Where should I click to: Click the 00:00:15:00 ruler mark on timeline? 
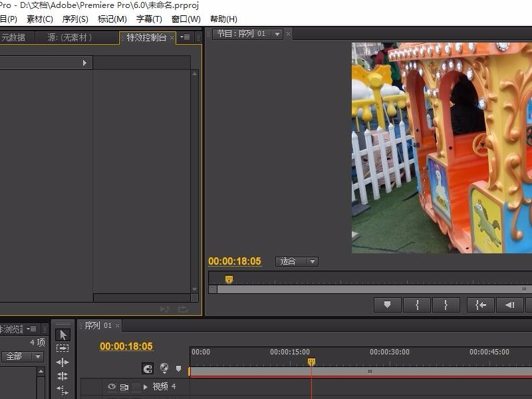(290, 352)
